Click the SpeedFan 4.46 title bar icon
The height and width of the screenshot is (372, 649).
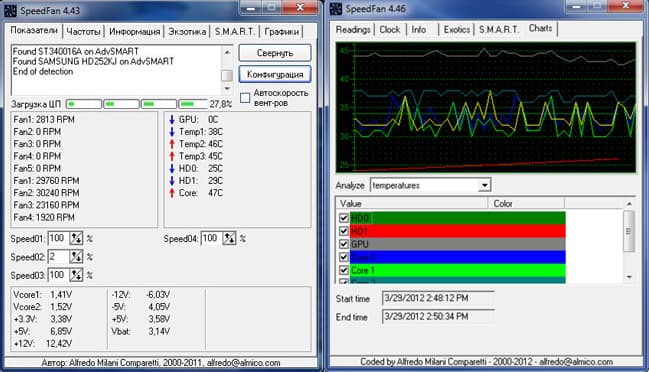pyautogui.click(x=336, y=9)
